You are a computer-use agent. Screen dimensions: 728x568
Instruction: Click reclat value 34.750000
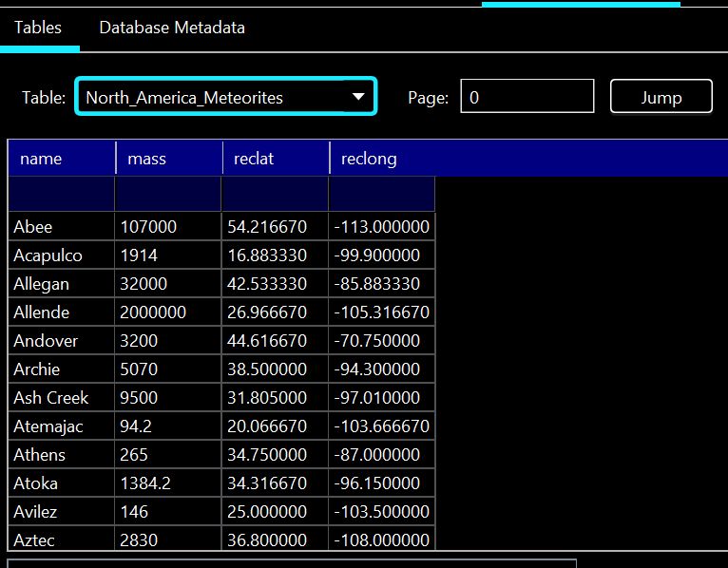tap(275, 454)
